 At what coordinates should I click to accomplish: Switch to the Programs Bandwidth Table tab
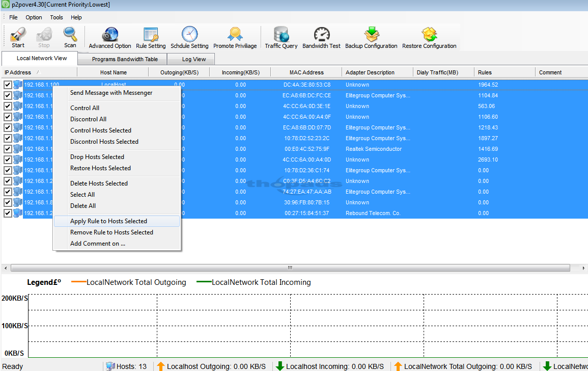point(124,59)
